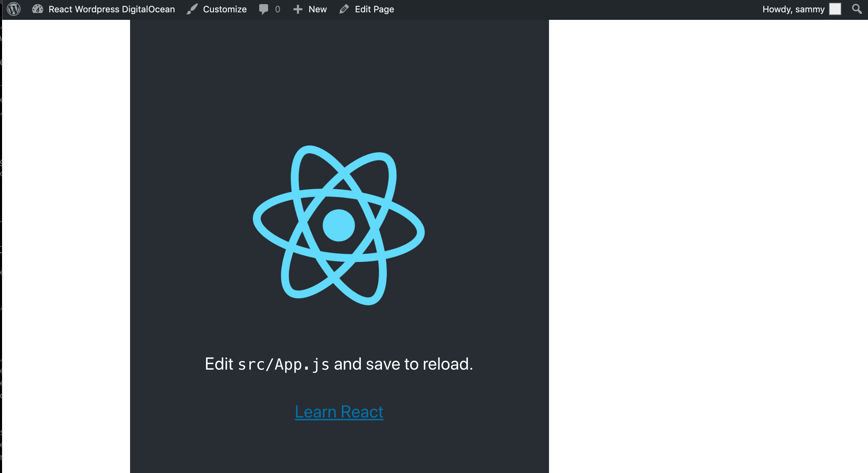Image resolution: width=868 pixels, height=473 pixels.
Task: Click the Customize paintbrush icon
Action: [x=192, y=9]
